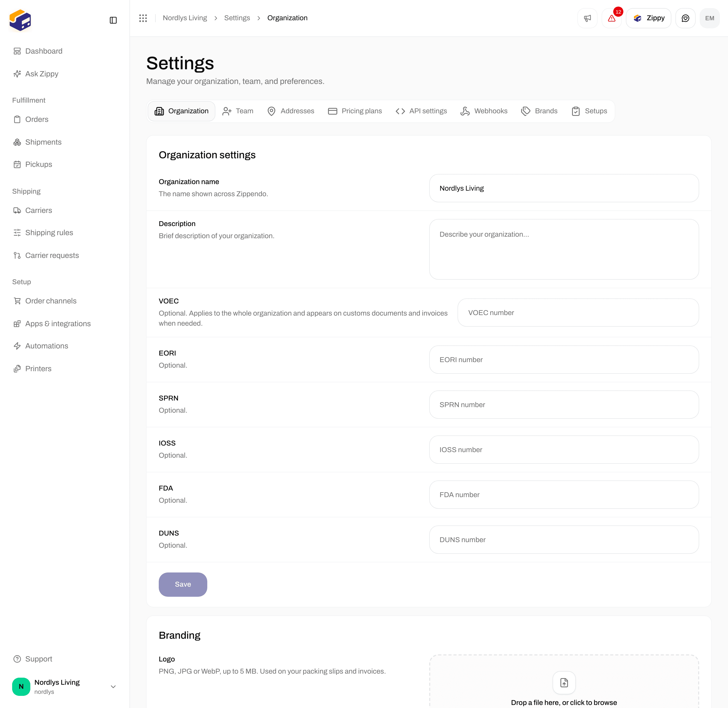Open the chat support bubble icon
This screenshot has width=728, height=708.
tap(686, 18)
